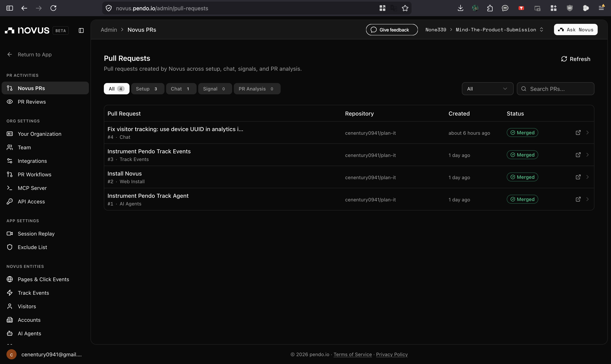
Task: Click Give feedback button
Action: 392,30
